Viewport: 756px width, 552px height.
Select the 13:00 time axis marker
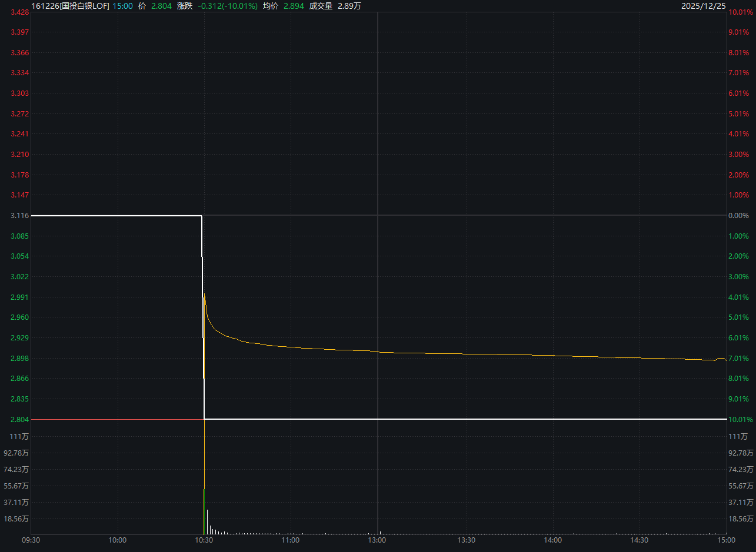point(377,540)
